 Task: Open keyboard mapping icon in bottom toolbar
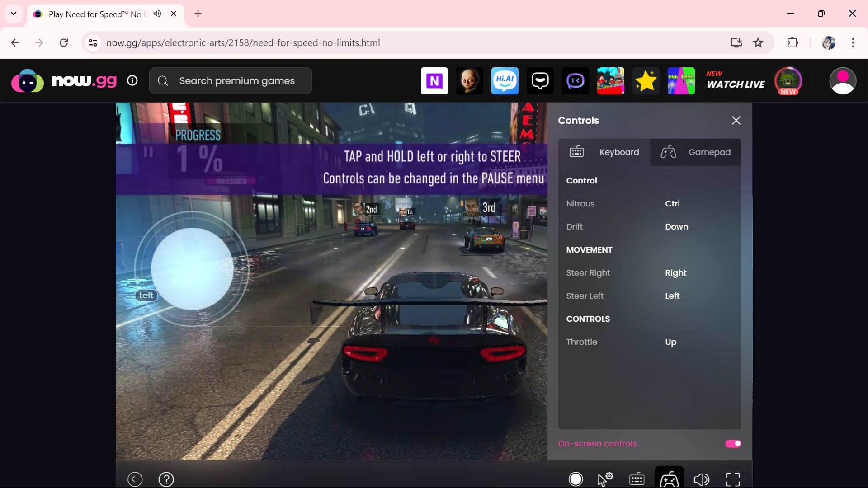(x=637, y=479)
